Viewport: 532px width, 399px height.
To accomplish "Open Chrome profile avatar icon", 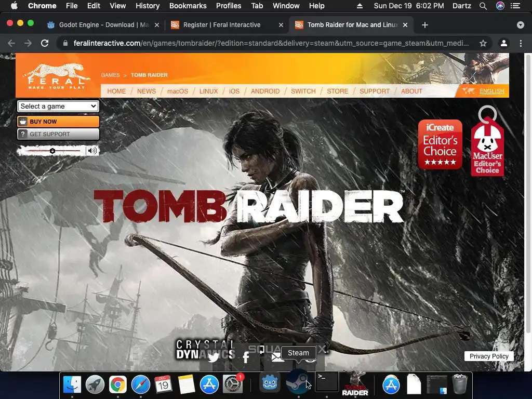I will (x=504, y=43).
